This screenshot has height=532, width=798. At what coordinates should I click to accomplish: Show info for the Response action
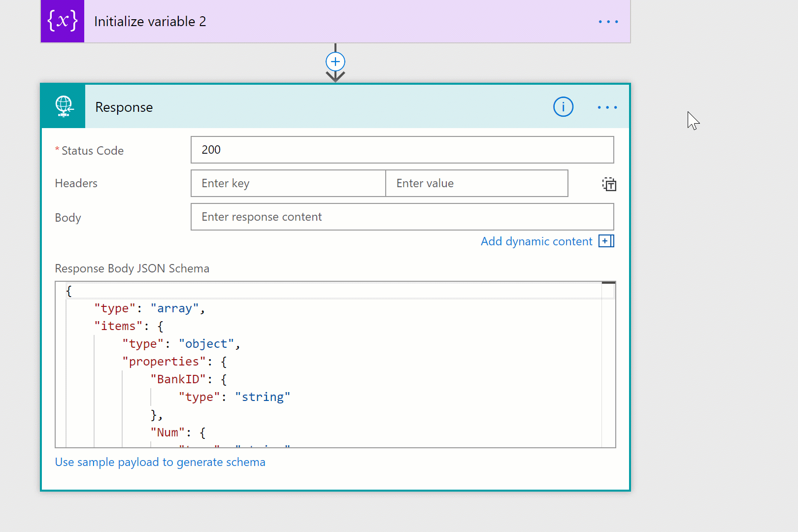pyautogui.click(x=563, y=107)
